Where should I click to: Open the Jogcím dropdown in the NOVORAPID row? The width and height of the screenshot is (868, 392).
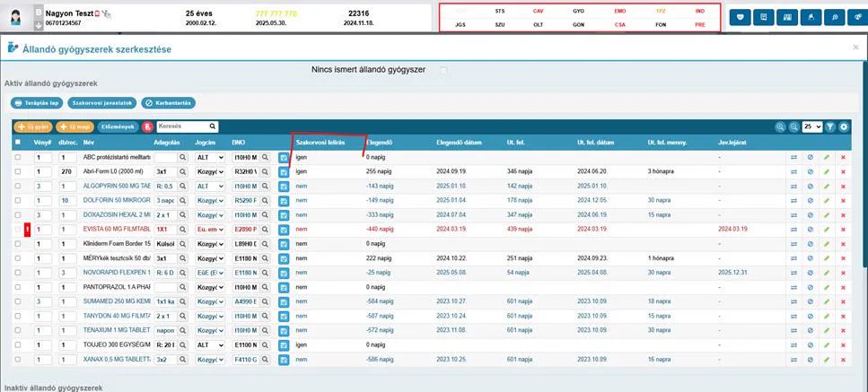click(x=210, y=273)
